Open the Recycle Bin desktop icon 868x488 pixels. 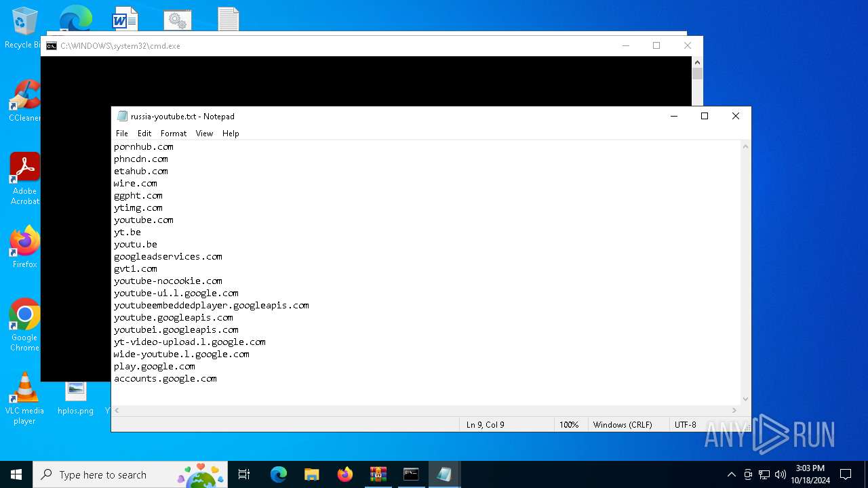pos(24,27)
